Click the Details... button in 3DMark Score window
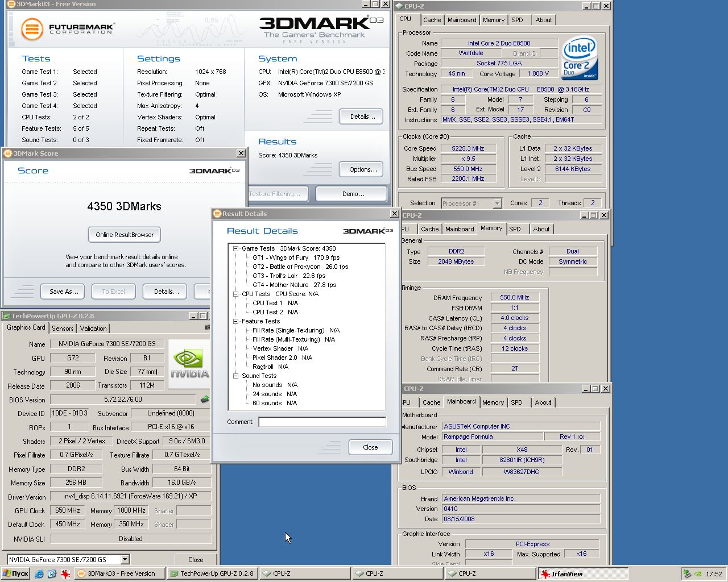Screen dimensions: 728x582 [166, 292]
